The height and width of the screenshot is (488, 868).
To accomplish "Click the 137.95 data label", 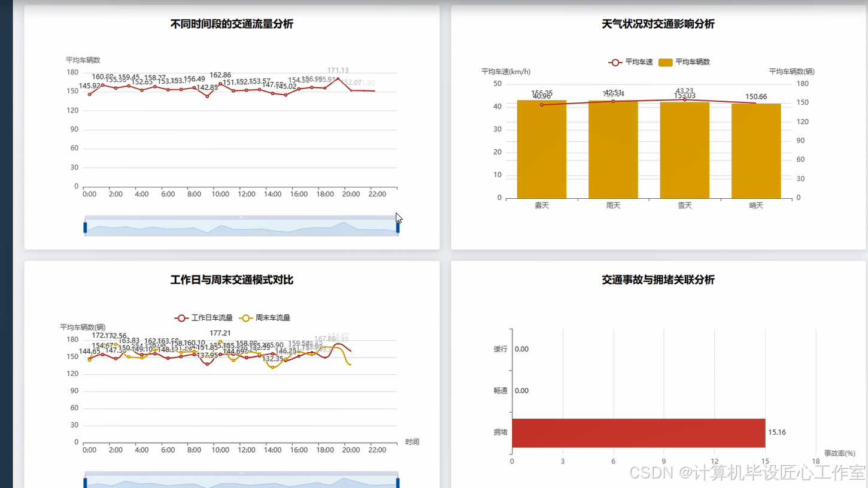I will [208, 356].
